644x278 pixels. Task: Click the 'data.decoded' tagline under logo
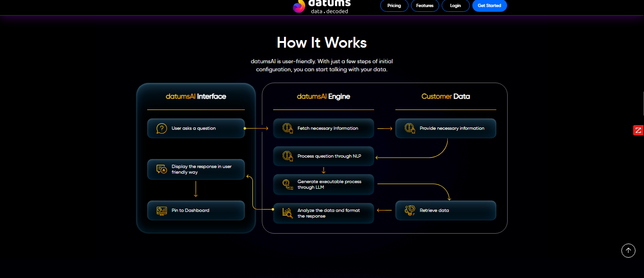click(329, 11)
